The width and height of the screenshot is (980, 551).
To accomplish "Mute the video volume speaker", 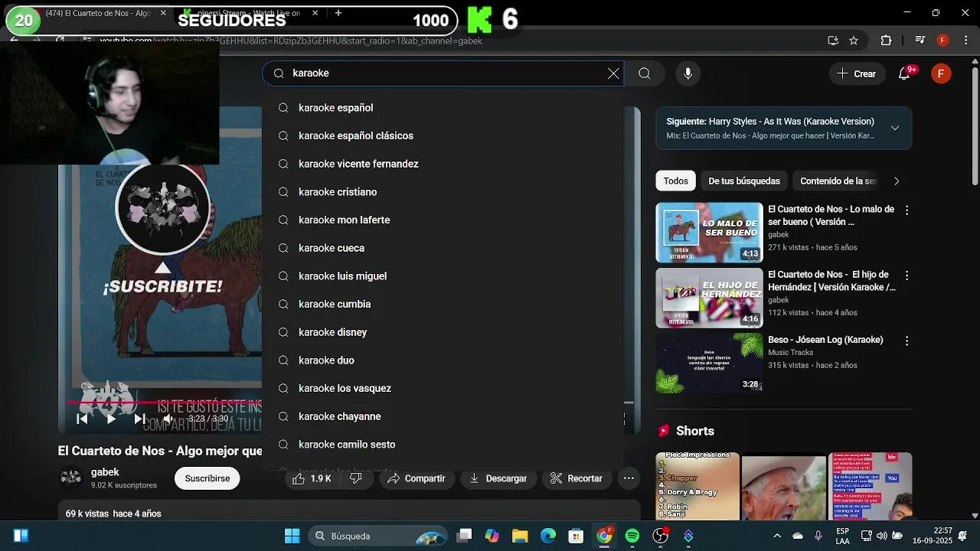I will [168, 419].
